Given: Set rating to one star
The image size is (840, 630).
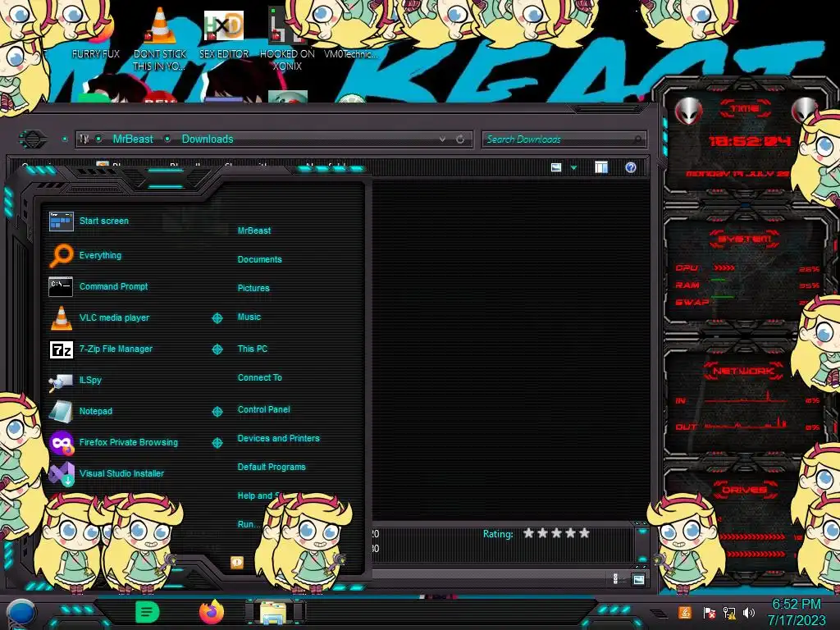Looking at the screenshot, I should point(529,533).
